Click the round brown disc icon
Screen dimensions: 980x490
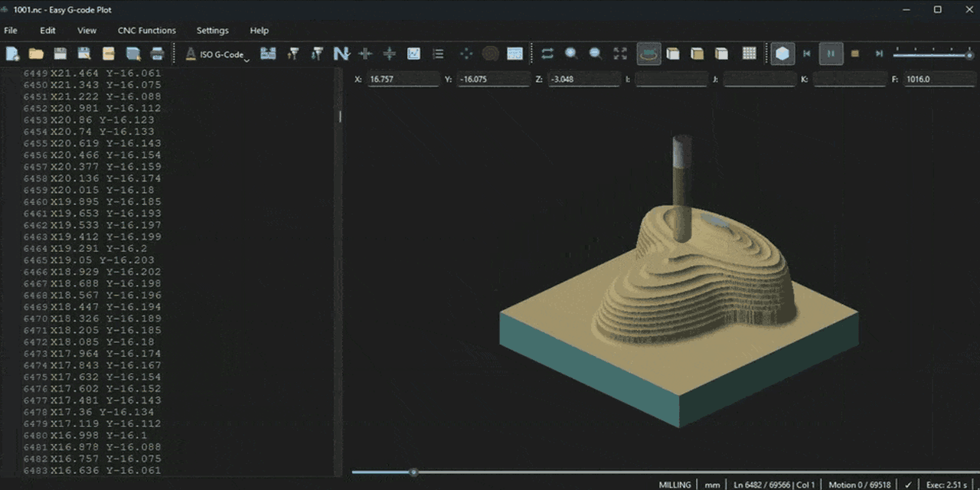(491, 54)
